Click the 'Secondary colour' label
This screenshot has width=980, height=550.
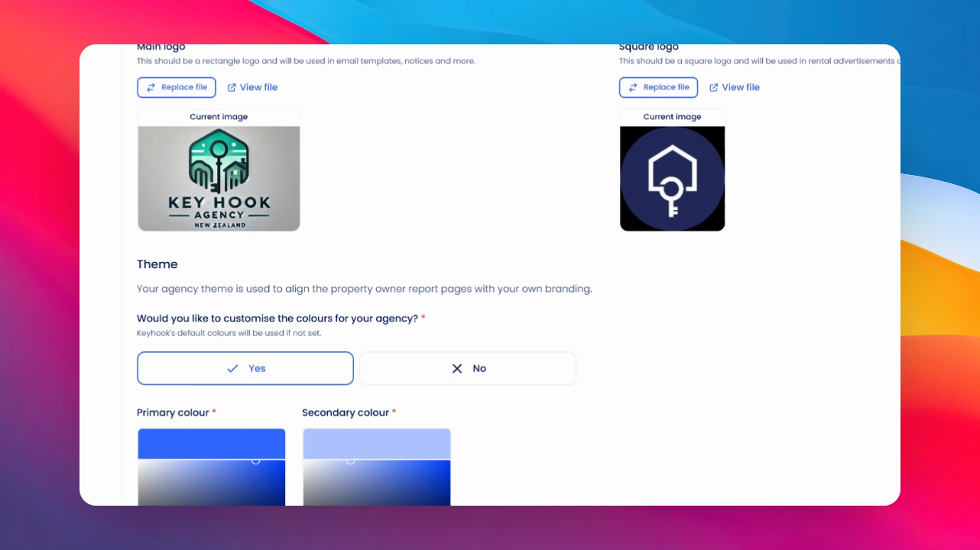(346, 412)
